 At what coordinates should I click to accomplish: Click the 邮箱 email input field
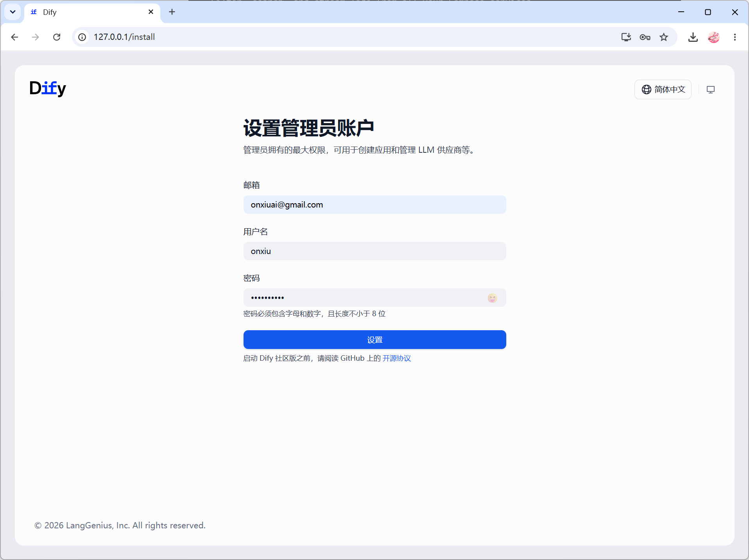point(374,205)
